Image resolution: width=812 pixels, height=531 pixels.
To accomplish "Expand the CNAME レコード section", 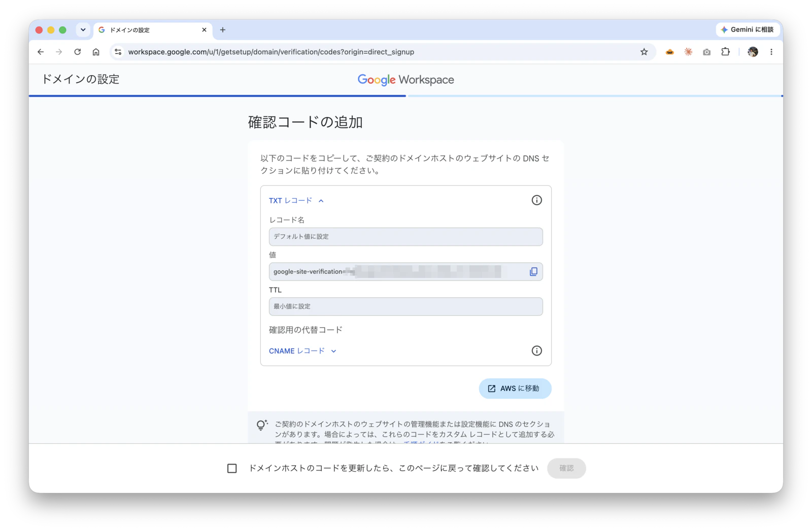I will click(x=303, y=351).
